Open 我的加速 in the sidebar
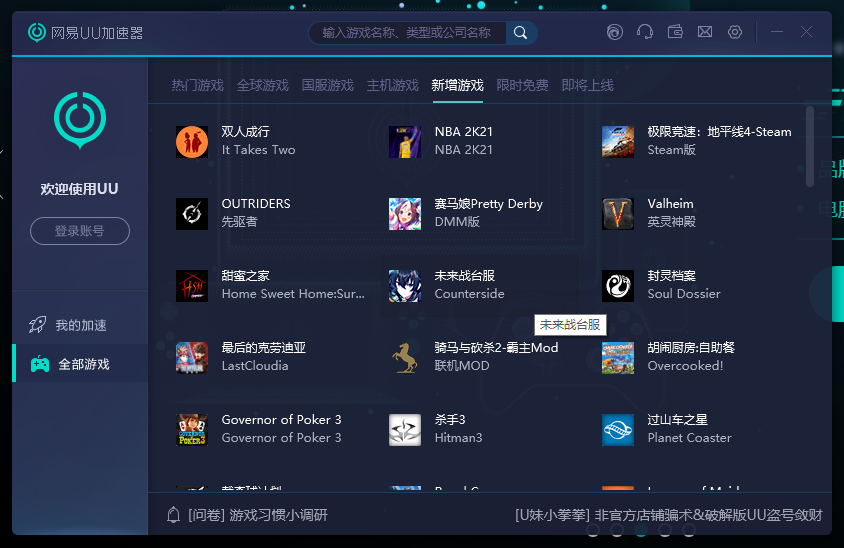Image resolution: width=844 pixels, height=548 pixels. click(x=80, y=325)
